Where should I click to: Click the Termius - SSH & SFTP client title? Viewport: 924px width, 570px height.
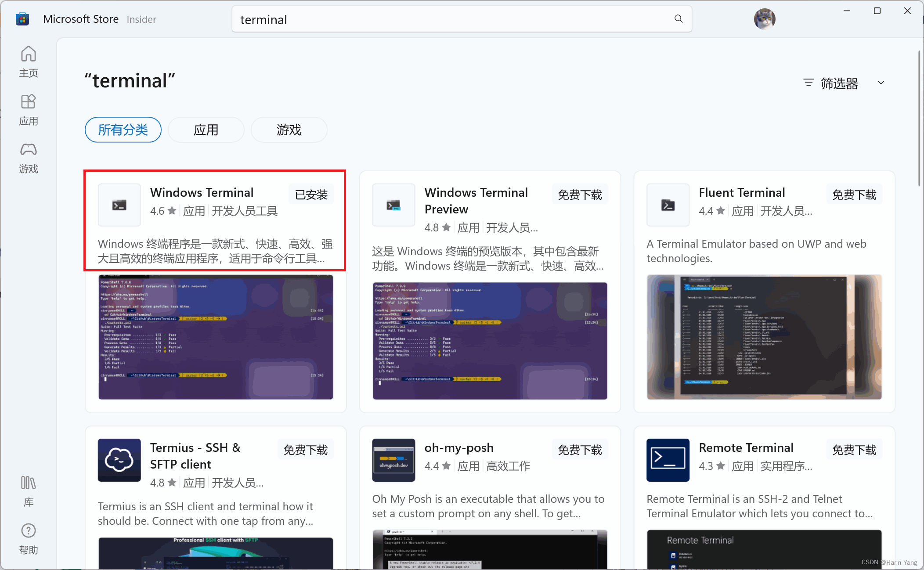195,456
